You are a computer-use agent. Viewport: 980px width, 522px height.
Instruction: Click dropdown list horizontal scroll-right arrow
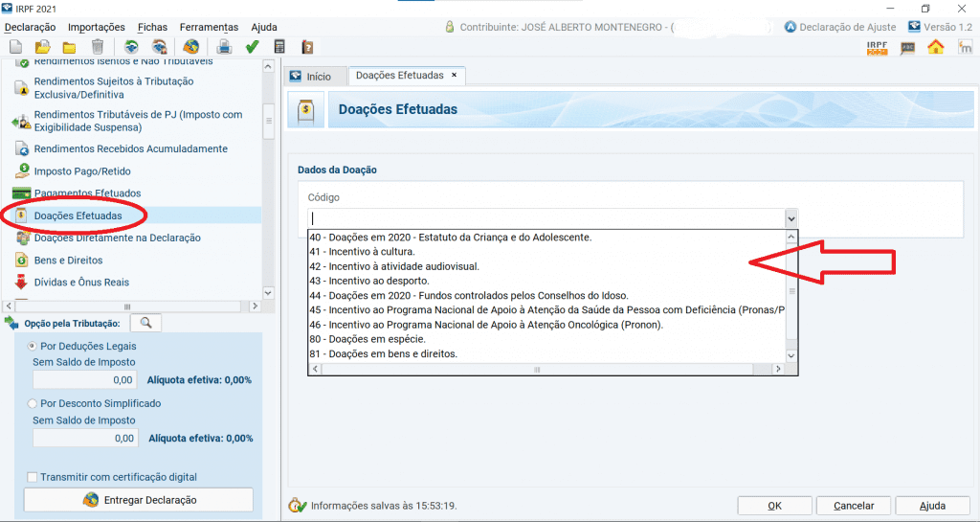778,369
